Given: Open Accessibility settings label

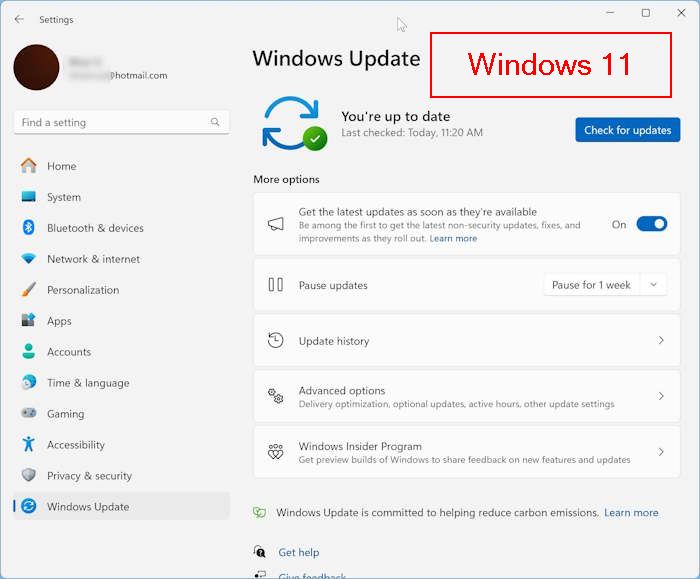Looking at the screenshot, I should pos(76,445).
